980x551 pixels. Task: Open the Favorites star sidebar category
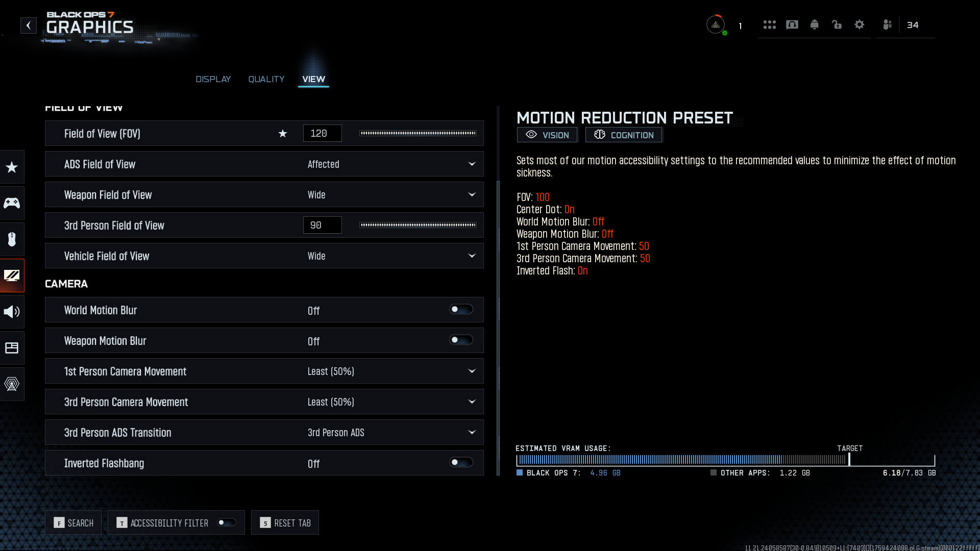tap(12, 167)
